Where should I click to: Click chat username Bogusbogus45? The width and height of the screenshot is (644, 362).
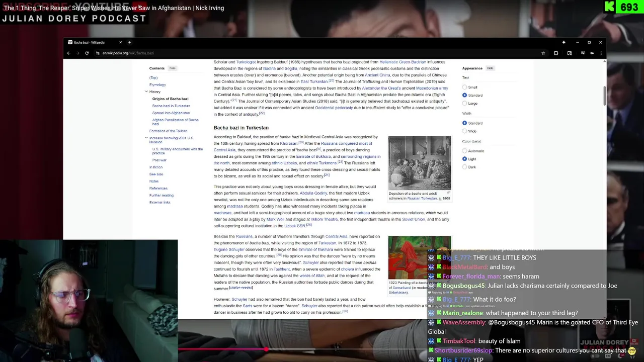(x=463, y=286)
